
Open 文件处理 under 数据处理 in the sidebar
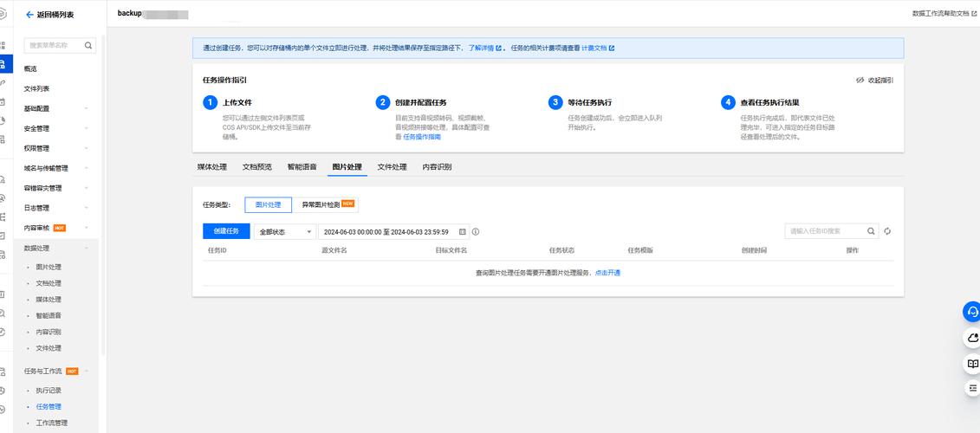pyautogui.click(x=49, y=348)
